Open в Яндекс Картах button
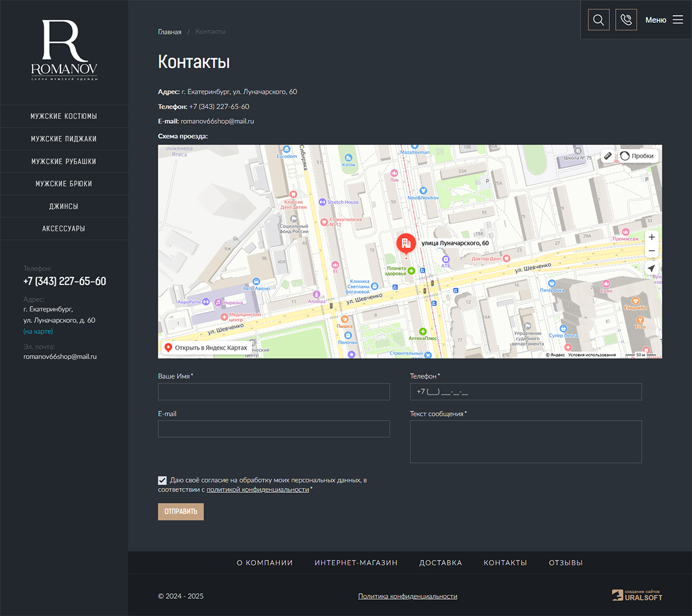Screen dimensions: 692x616 pyautogui.click(x=206, y=348)
